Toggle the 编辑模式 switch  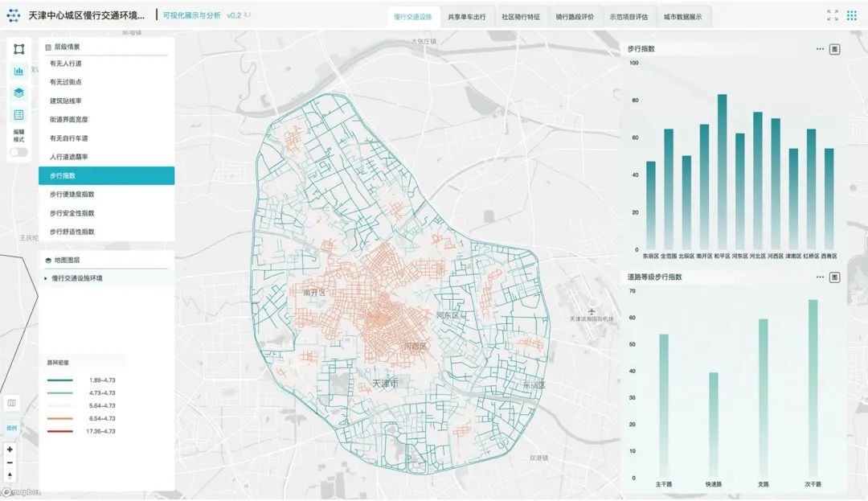tap(18, 152)
